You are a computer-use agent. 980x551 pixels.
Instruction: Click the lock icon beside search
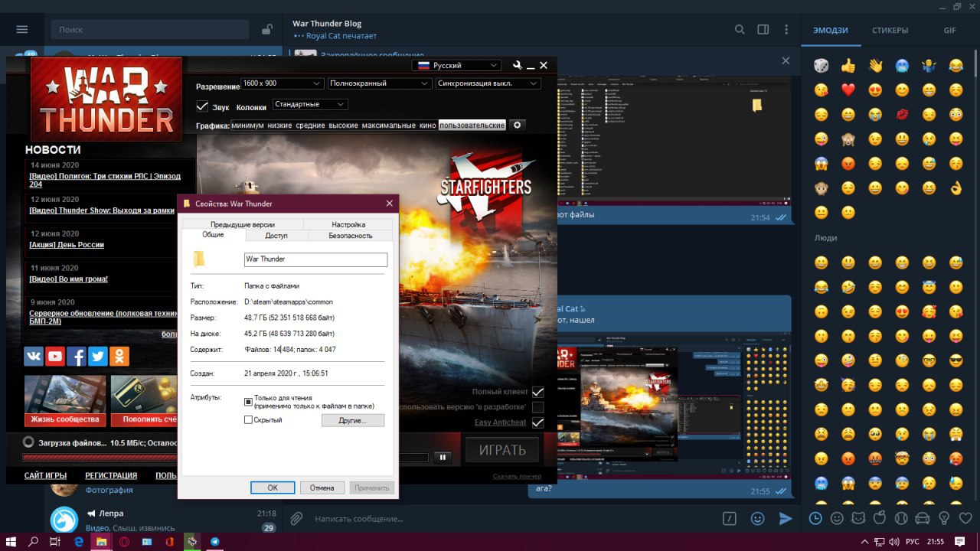tap(266, 29)
